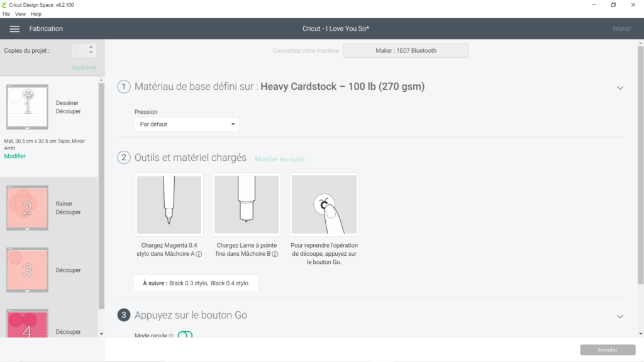The height and width of the screenshot is (362, 644).
Task: Open the Pression dropdown
Action: pyautogui.click(x=187, y=124)
